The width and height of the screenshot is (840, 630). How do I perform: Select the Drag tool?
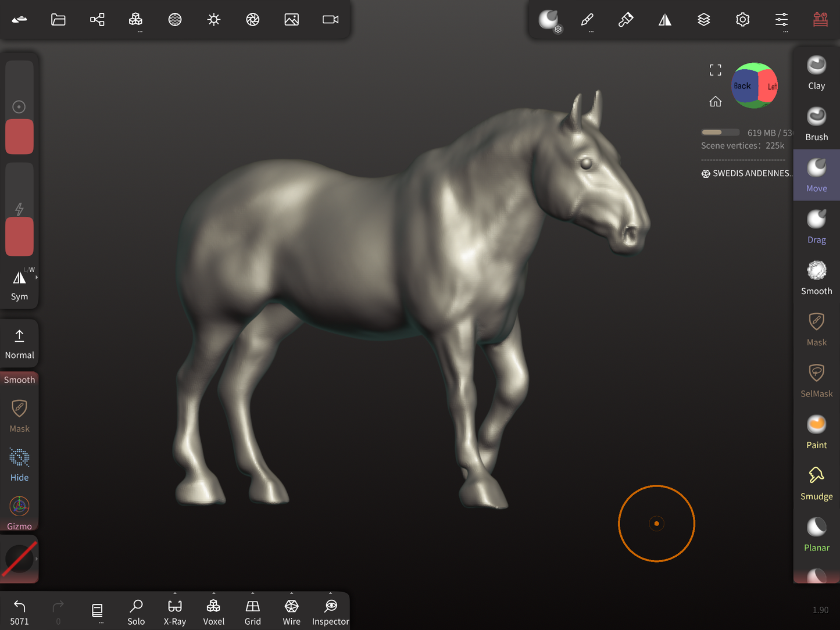click(x=816, y=227)
